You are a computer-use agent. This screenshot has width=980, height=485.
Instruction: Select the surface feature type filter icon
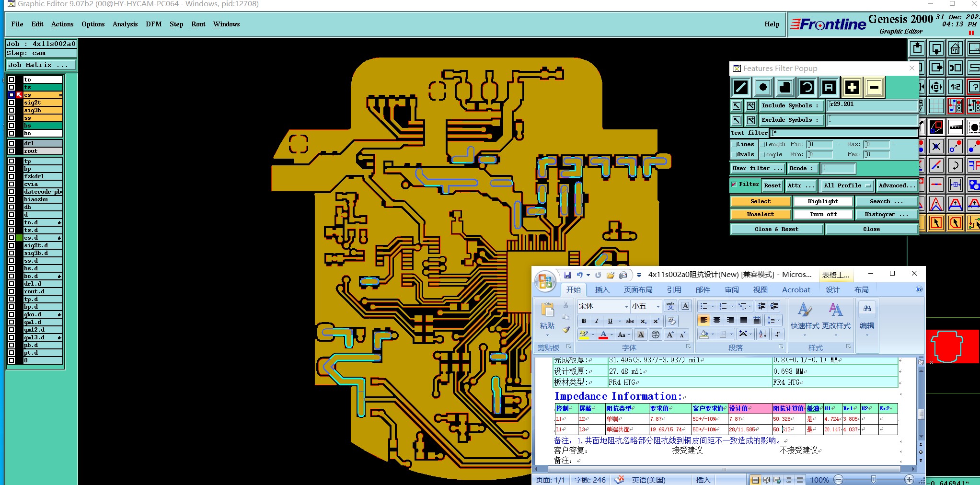(785, 87)
